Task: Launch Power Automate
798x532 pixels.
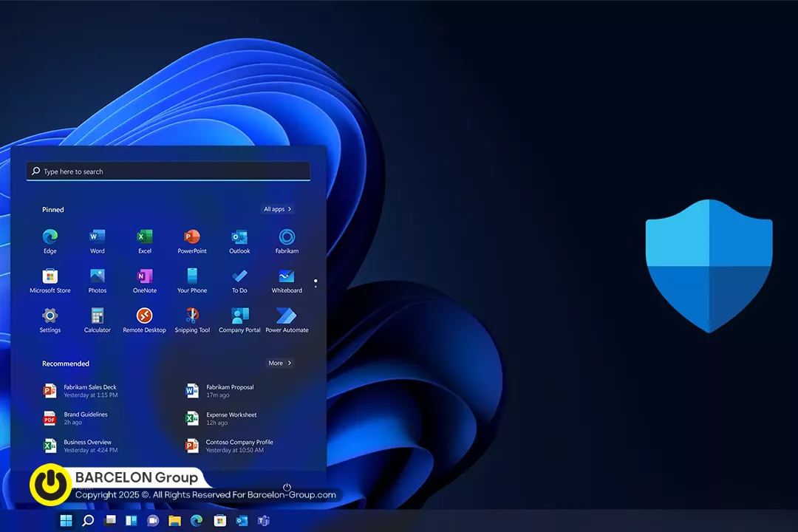Action: click(287, 320)
